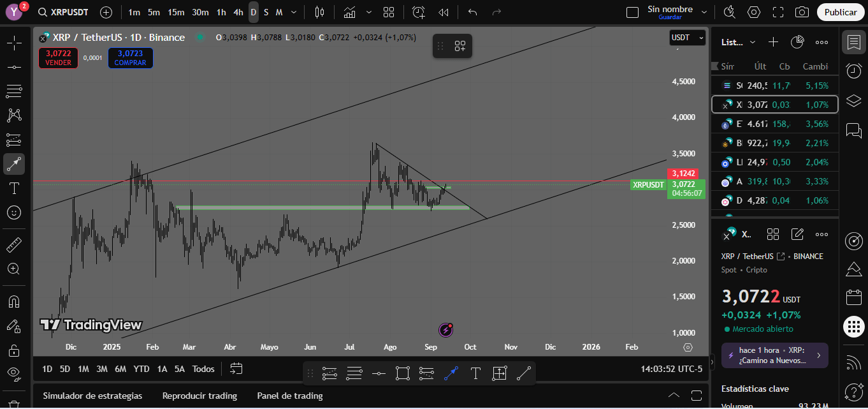Open the Panel de trading tab
Screen dimensions: 868x409
(x=290, y=396)
